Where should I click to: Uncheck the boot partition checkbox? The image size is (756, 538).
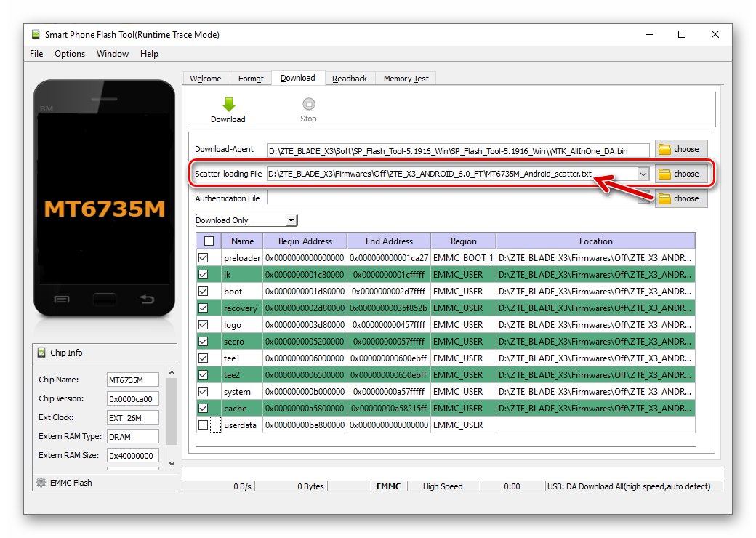tap(204, 292)
